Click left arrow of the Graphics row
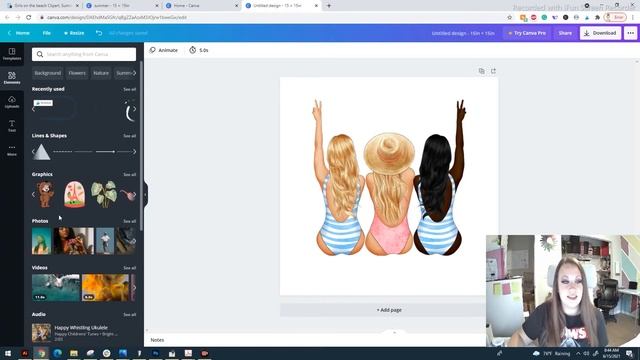Image resolution: width=640 pixels, height=360 pixels. pos(33,195)
